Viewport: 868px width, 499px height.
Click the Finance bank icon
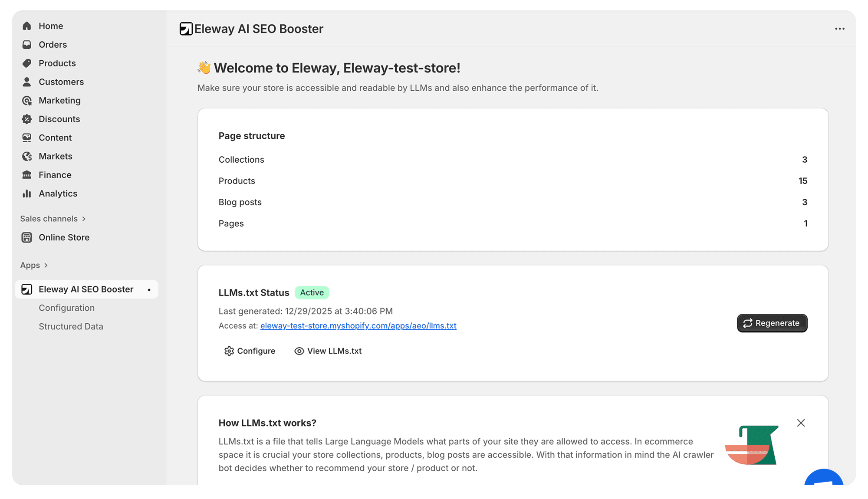click(x=27, y=175)
